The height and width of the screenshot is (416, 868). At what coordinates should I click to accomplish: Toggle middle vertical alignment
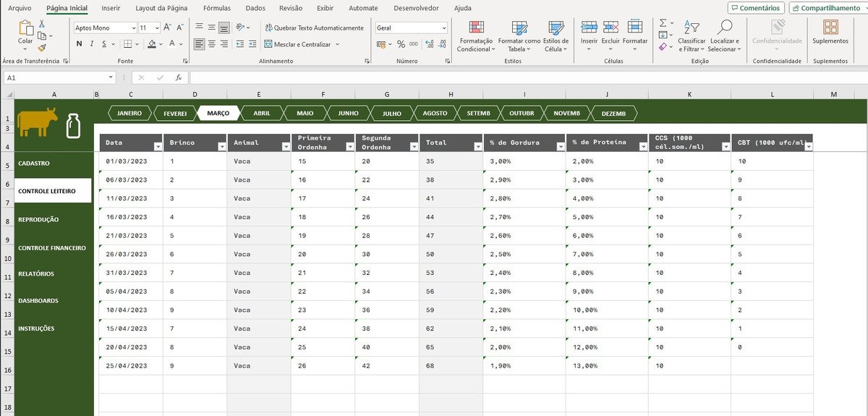(x=211, y=27)
